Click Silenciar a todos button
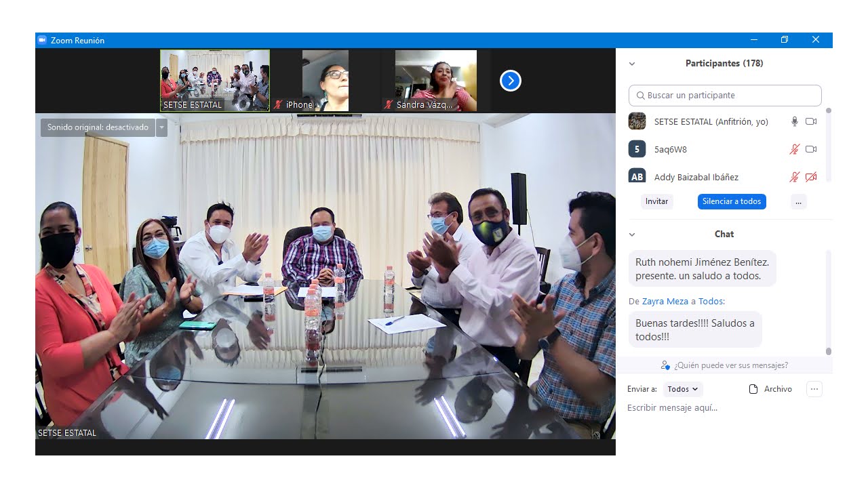 [732, 201]
